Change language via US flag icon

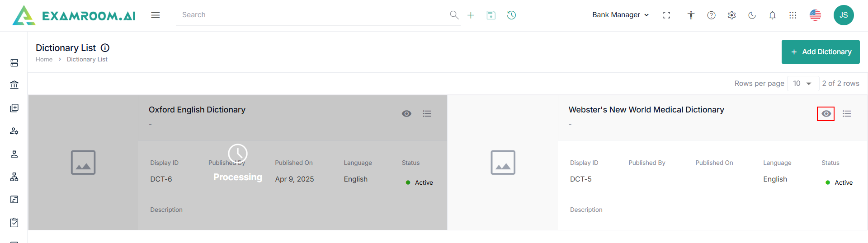click(x=815, y=15)
